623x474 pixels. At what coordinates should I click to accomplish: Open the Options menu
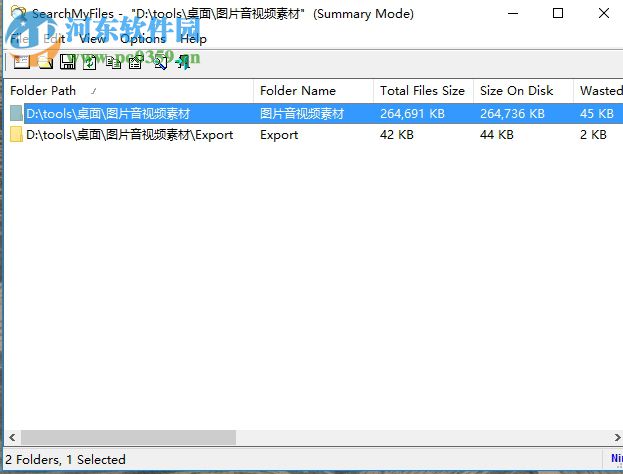pyautogui.click(x=143, y=39)
